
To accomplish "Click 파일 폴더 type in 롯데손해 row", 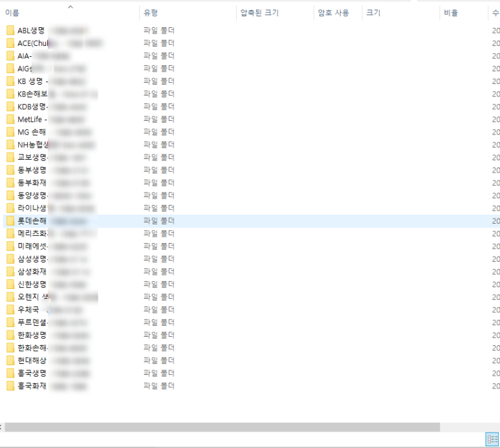I will pos(159,221).
